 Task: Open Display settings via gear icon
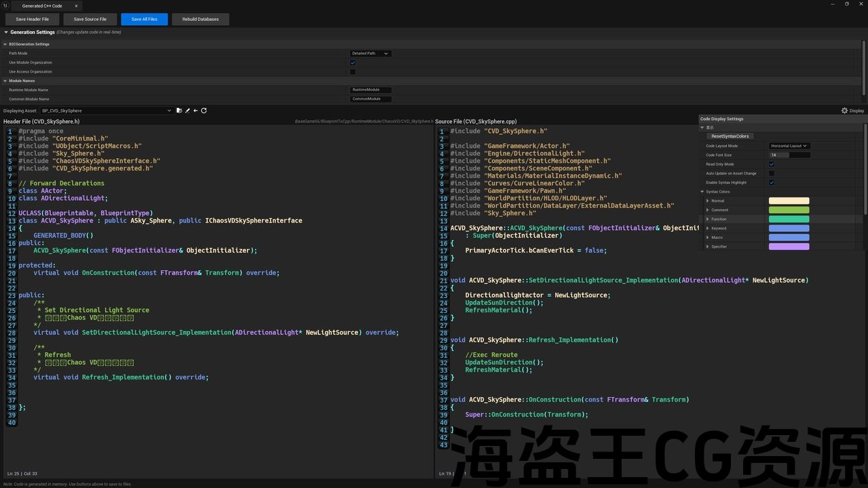coord(845,111)
